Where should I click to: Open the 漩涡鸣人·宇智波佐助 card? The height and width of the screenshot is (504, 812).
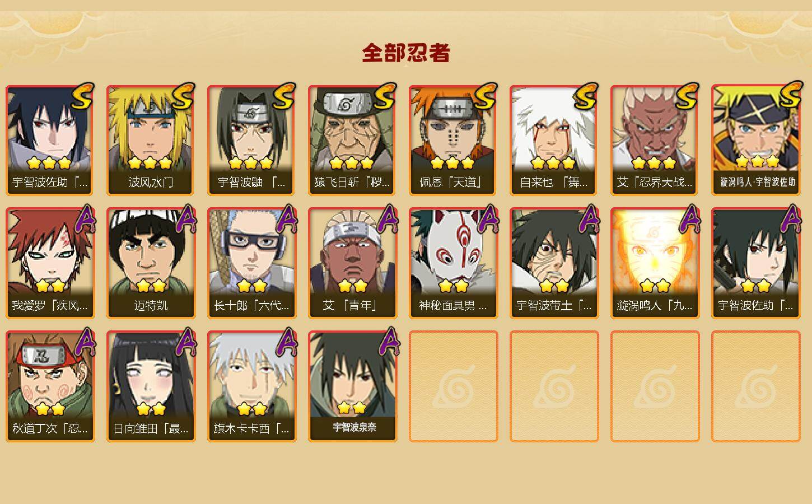[x=755, y=140]
